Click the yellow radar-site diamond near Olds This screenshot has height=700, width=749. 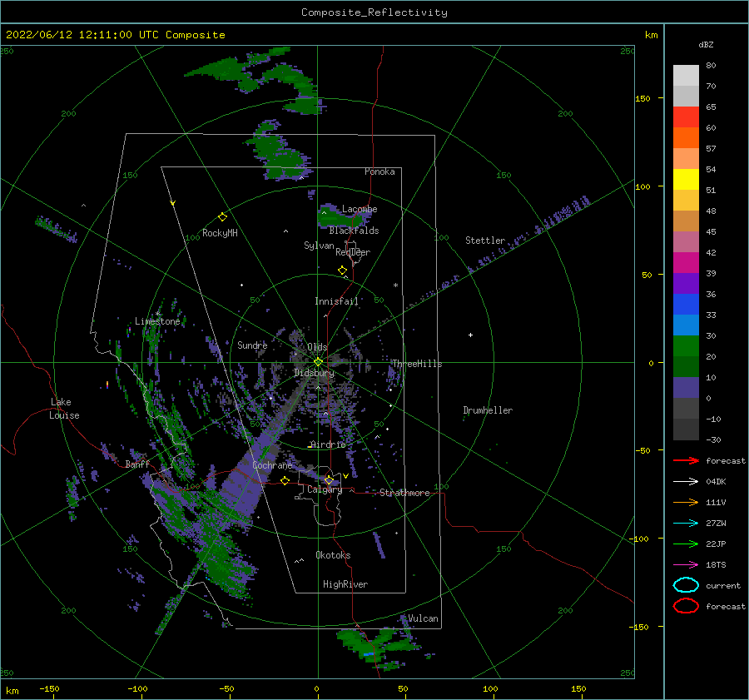point(318,362)
